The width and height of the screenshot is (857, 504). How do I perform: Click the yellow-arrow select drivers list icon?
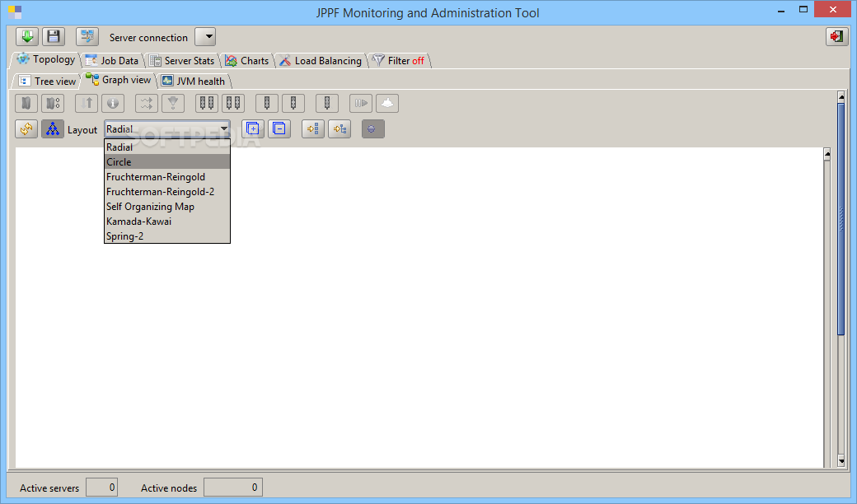[312, 128]
